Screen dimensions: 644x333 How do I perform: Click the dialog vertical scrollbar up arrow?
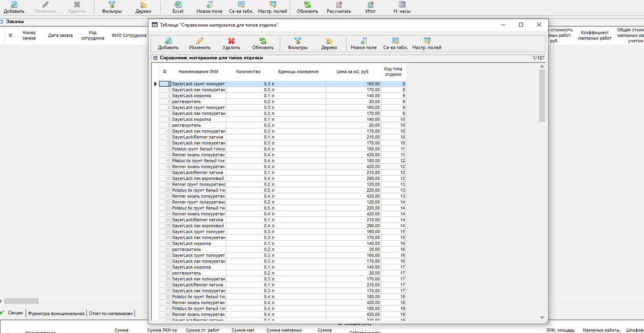542,67
